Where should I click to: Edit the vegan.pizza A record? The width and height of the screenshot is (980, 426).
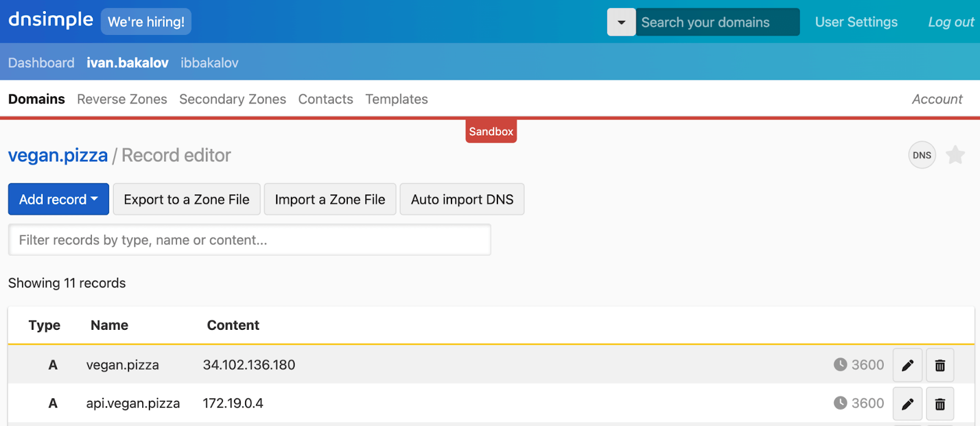pyautogui.click(x=907, y=365)
